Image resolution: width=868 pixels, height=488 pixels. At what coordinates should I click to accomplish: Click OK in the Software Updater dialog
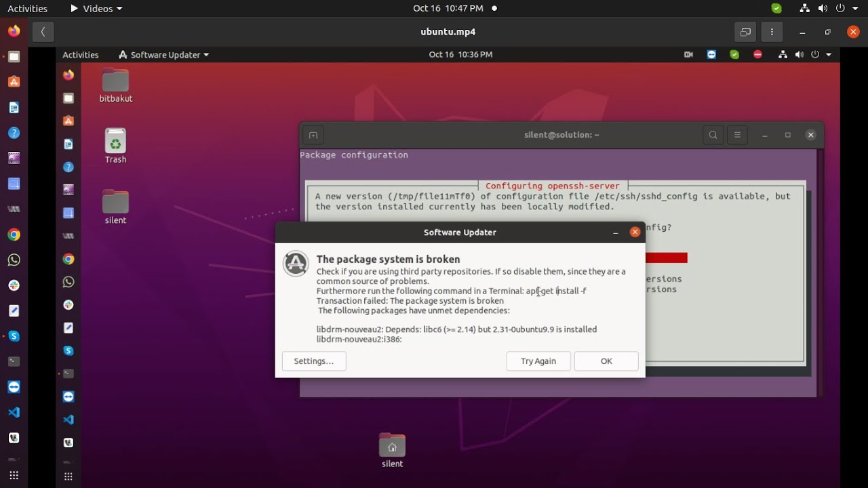[606, 361]
